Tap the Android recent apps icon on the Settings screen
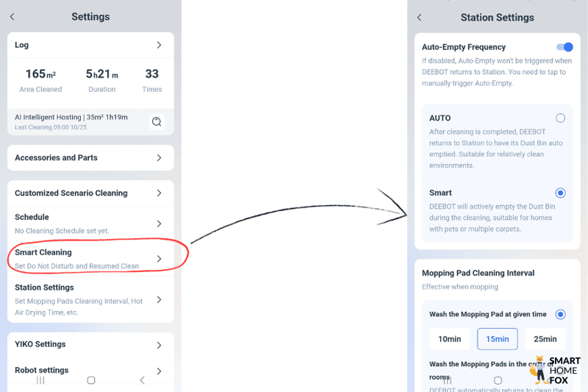 pos(40,380)
